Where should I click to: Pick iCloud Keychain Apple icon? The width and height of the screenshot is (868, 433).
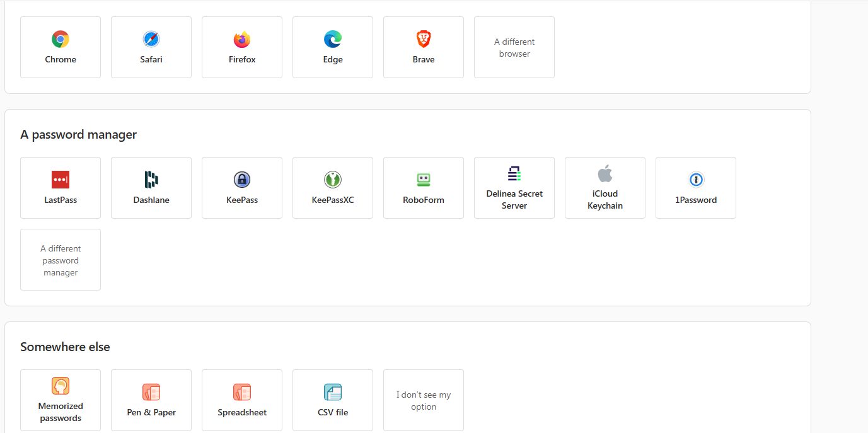[x=605, y=174]
